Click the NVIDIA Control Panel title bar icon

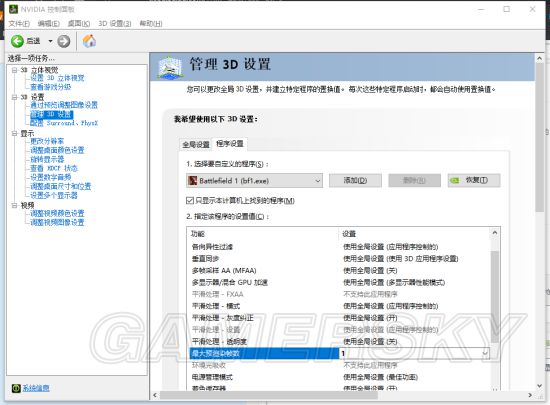tap(13, 9)
